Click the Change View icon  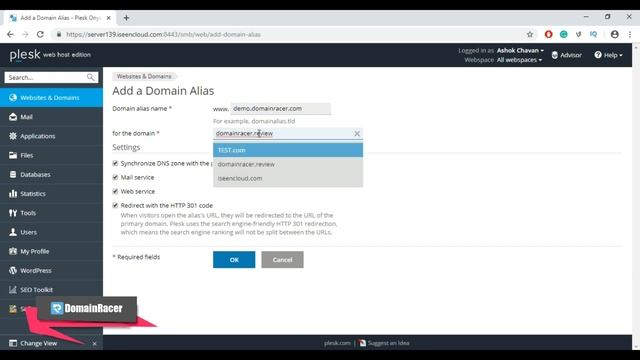[13, 343]
